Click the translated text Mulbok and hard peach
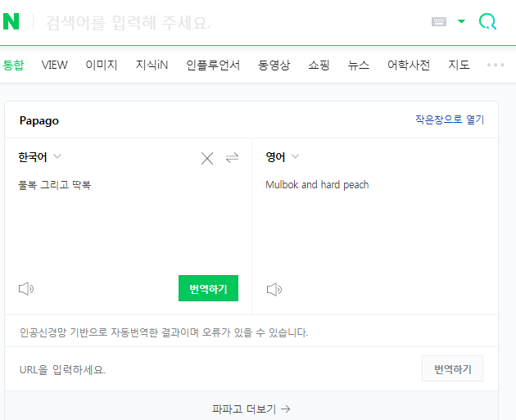The width and height of the screenshot is (516, 420). coord(317,185)
